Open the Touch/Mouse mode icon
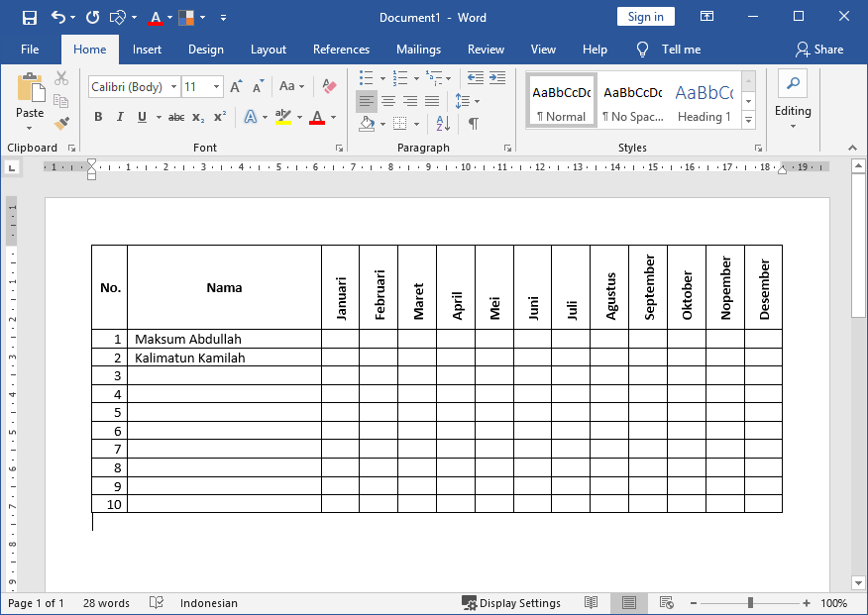868x615 pixels. (x=118, y=17)
